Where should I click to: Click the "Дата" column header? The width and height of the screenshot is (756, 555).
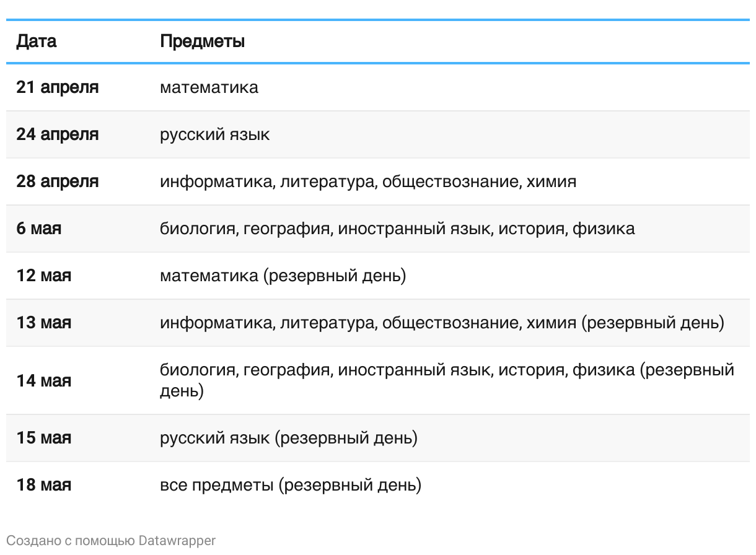(x=36, y=42)
